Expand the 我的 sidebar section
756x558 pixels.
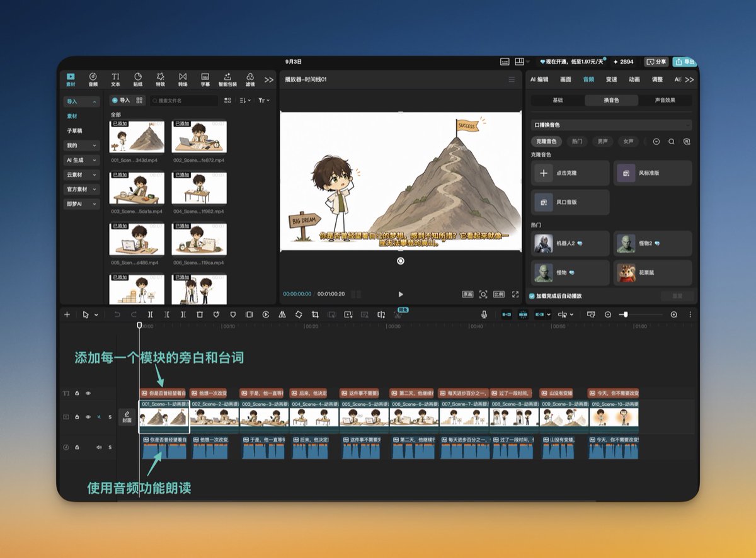point(81,145)
